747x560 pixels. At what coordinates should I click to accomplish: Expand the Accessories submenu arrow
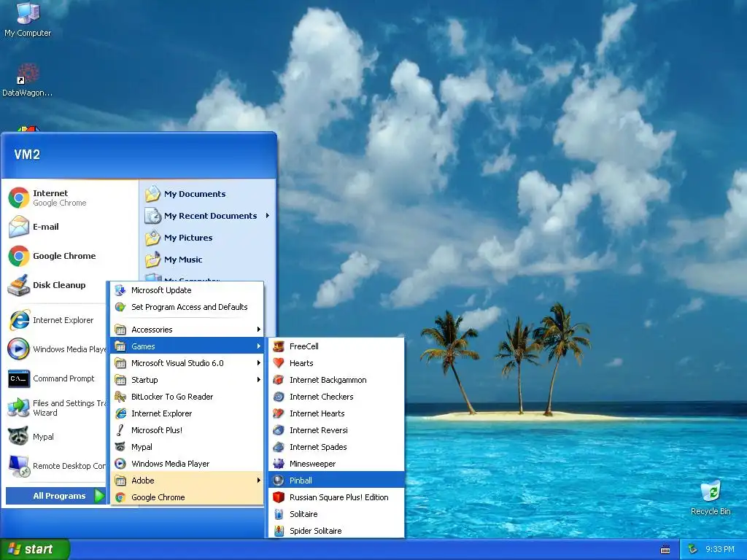[x=259, y=330]
